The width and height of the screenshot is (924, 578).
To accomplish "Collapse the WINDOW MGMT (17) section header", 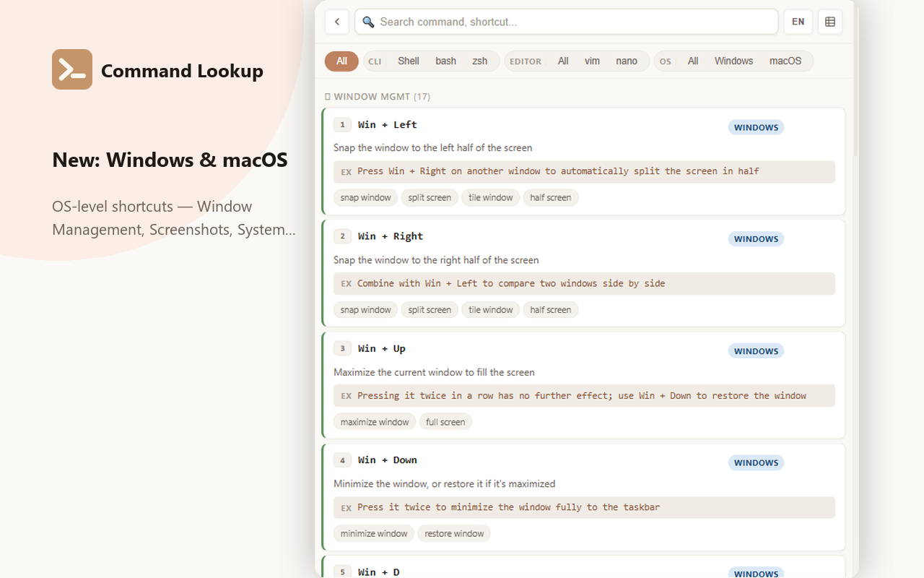I will 378,97.
